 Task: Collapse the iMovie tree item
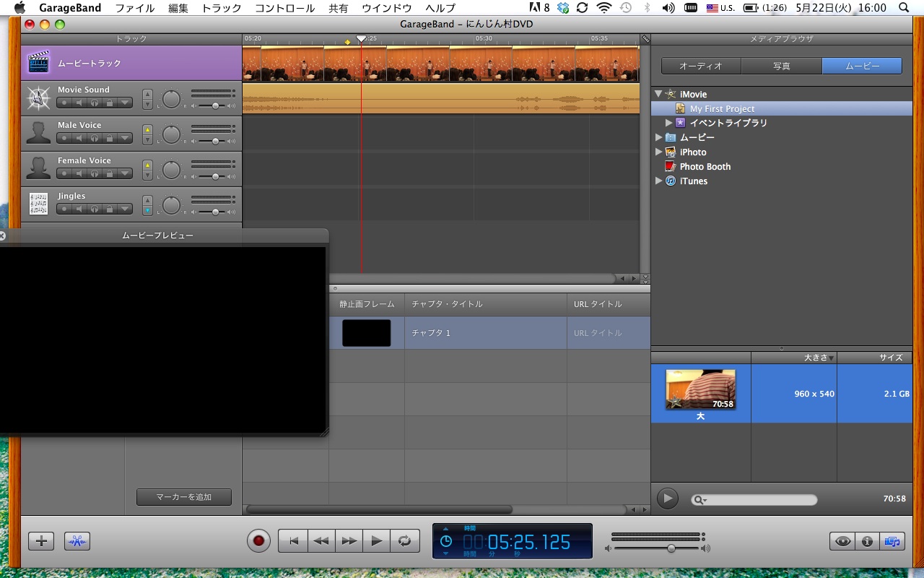pyautogui.click(x=658, y=94)
